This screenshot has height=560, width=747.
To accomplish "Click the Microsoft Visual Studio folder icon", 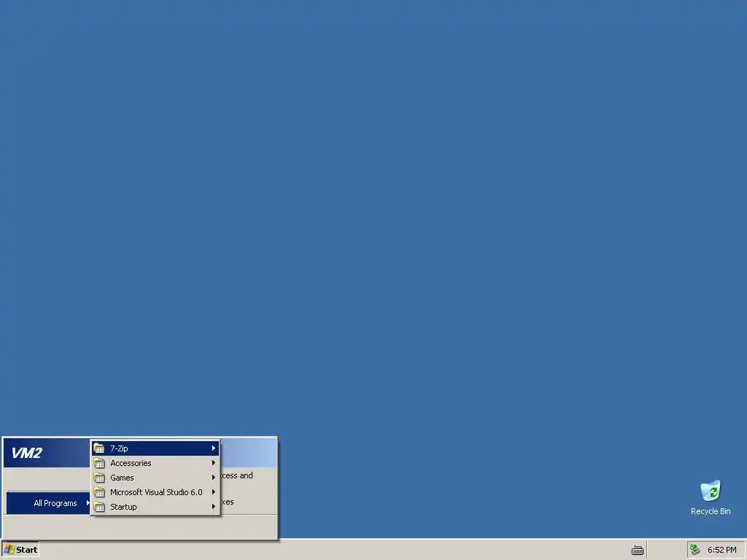I will coord(99,492).
